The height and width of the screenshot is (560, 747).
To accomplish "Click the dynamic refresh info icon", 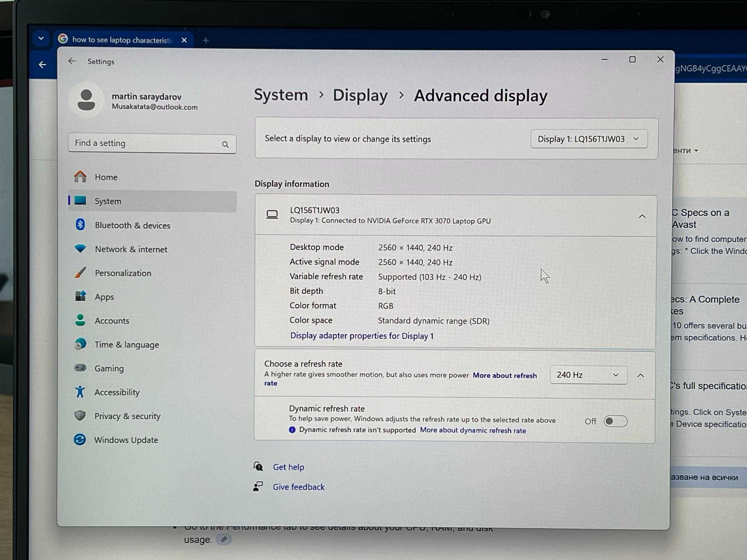I will click(292, 430).
